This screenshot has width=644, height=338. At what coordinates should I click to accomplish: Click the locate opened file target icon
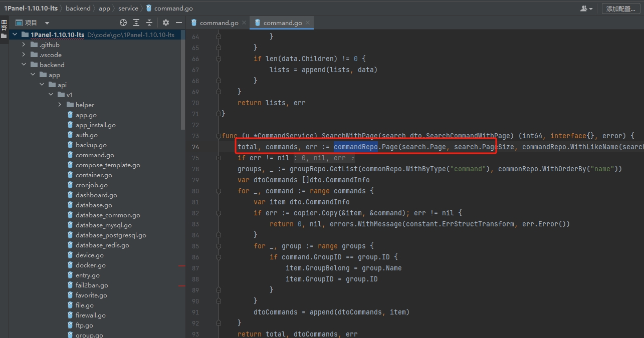[123, 23]
